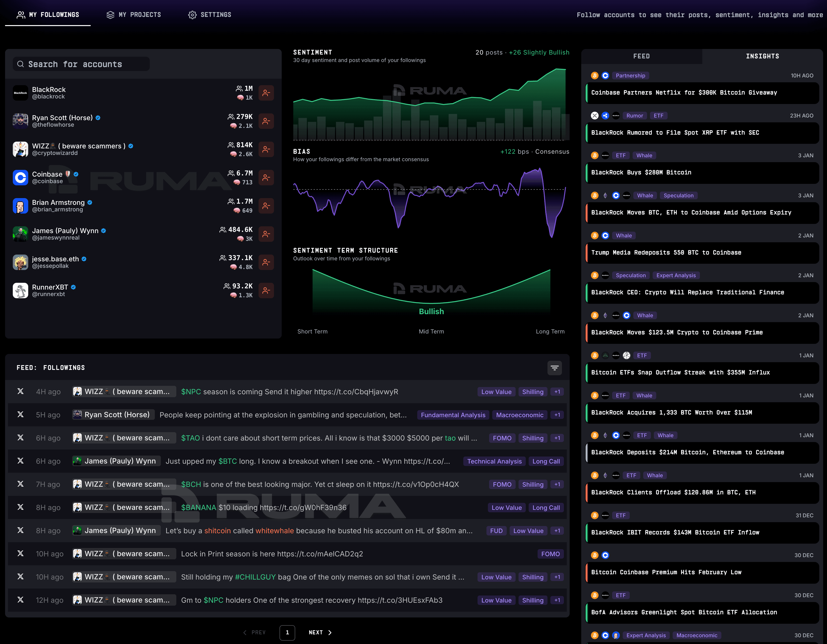The width and height of the screenshot is (827, 644).
Task: Toggle the unfollow icon for Coinbase
Action: (x=266, y=177)
